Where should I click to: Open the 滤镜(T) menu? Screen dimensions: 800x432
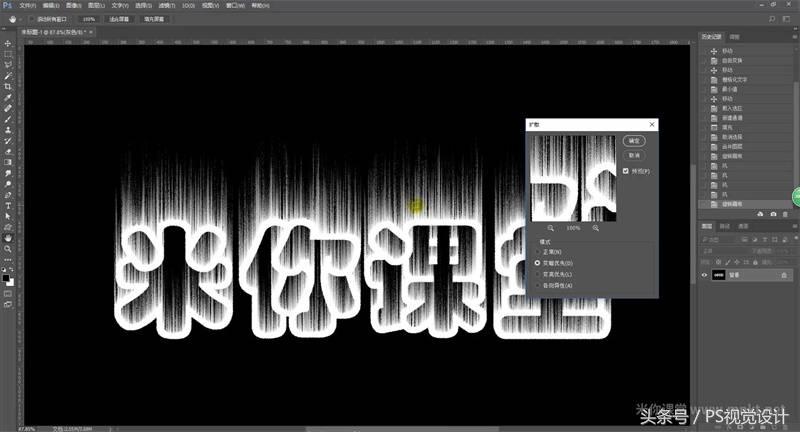166,5
